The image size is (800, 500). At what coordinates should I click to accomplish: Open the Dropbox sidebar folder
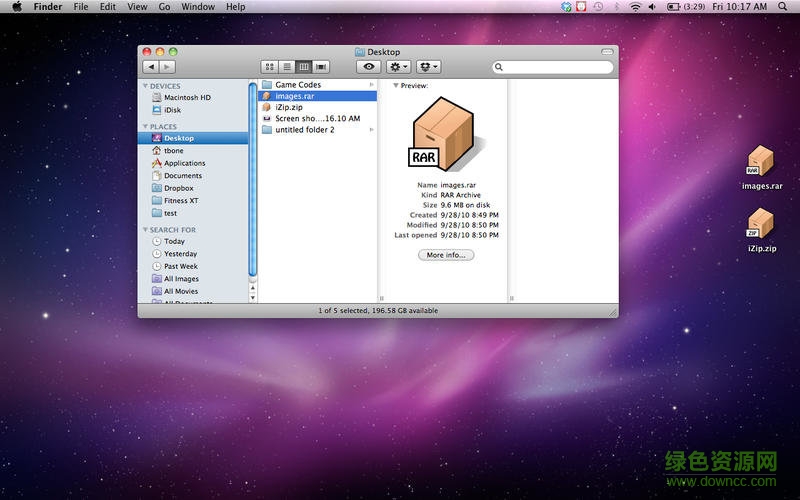click(x=178, y=188)
